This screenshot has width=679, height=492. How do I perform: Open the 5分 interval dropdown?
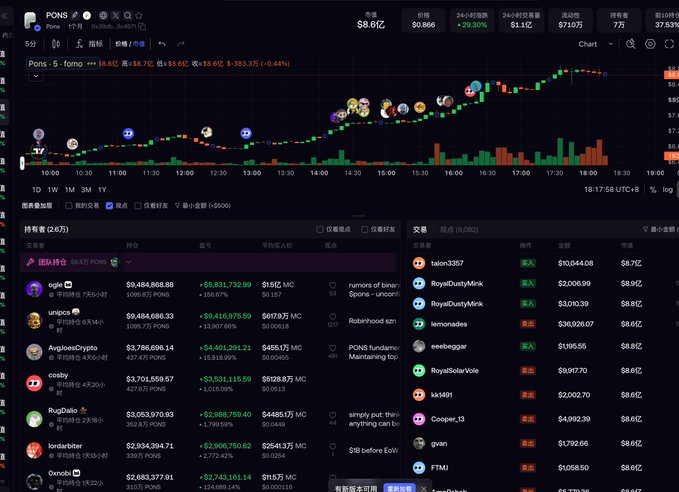[30, 44]
